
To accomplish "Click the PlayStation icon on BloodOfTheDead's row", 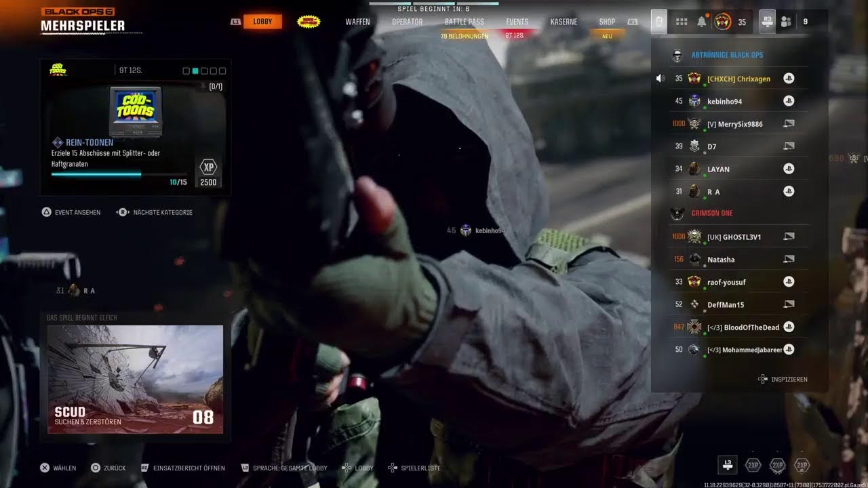I will click(x=789, y=327).
